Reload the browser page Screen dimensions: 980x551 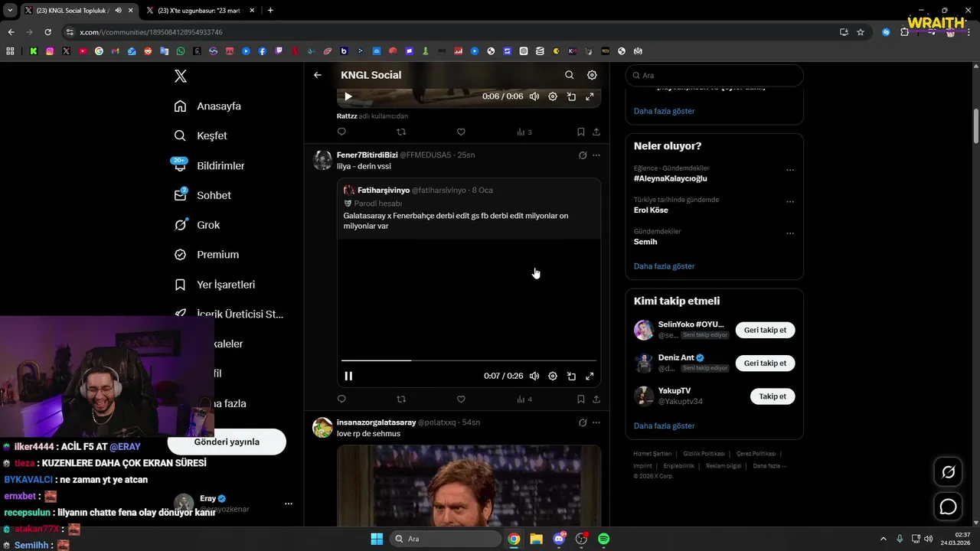tap(47, 32)
